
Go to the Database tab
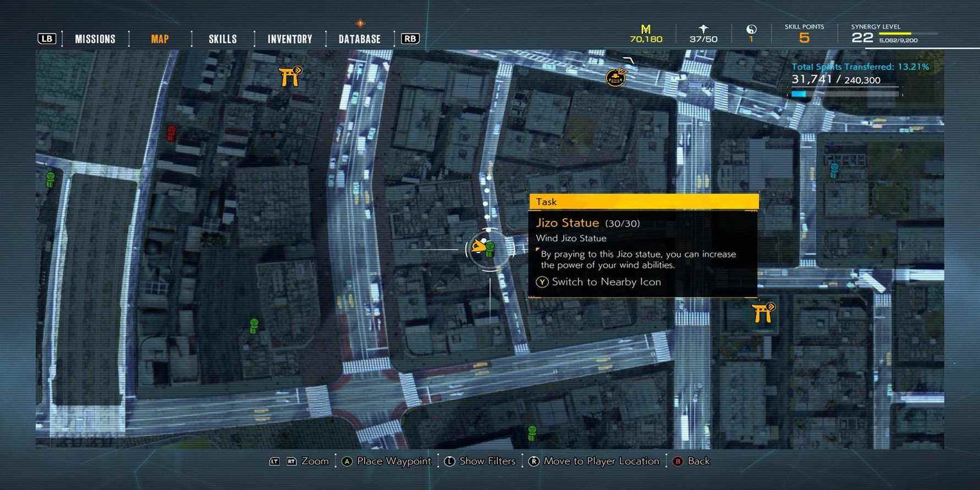tap(360, 39)
